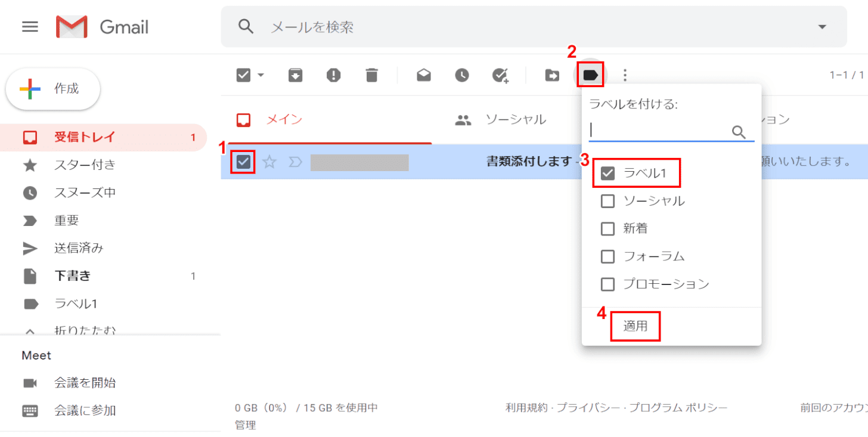Viewport: 868px width, 437px height.
Task: Switch to the ソーシャル tab
Action: 515,120
